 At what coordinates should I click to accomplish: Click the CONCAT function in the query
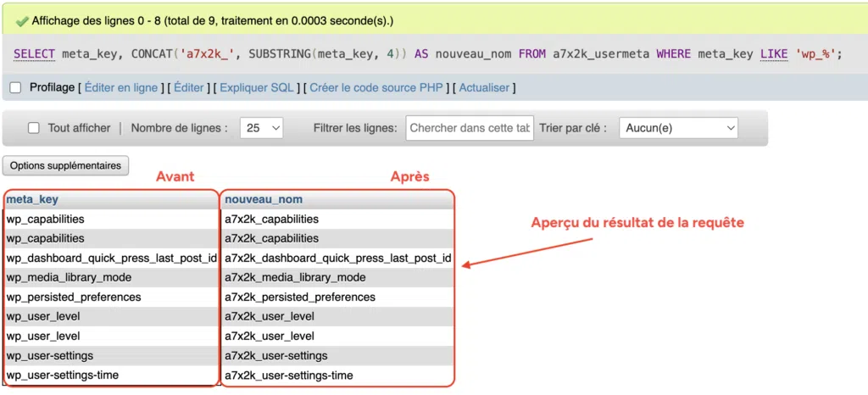(x=152, y=54)
